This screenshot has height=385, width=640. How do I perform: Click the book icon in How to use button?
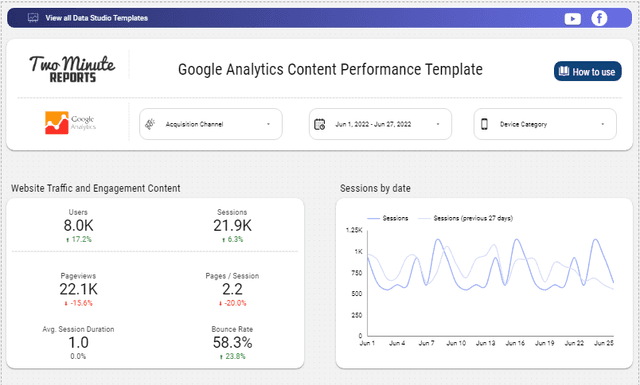pyautogui.click(x=564, y=71)
